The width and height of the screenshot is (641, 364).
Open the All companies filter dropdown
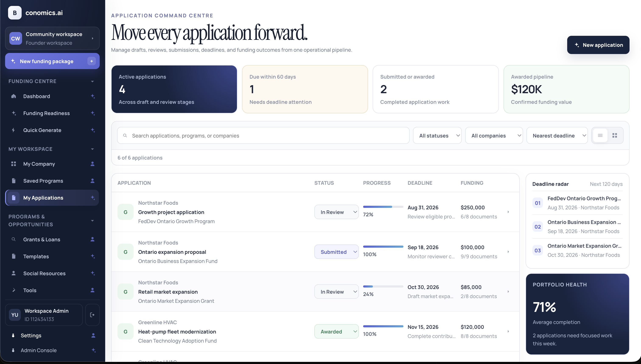[x=494, y=136]
